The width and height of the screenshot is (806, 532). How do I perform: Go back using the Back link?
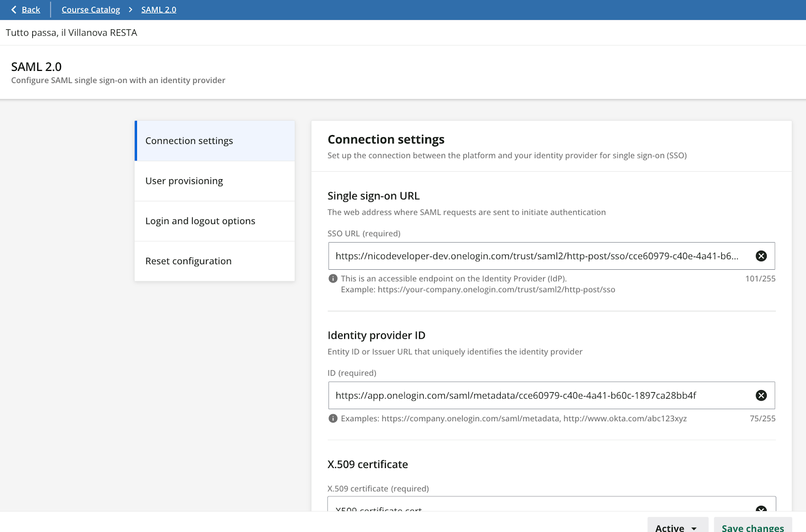(31, 10)
